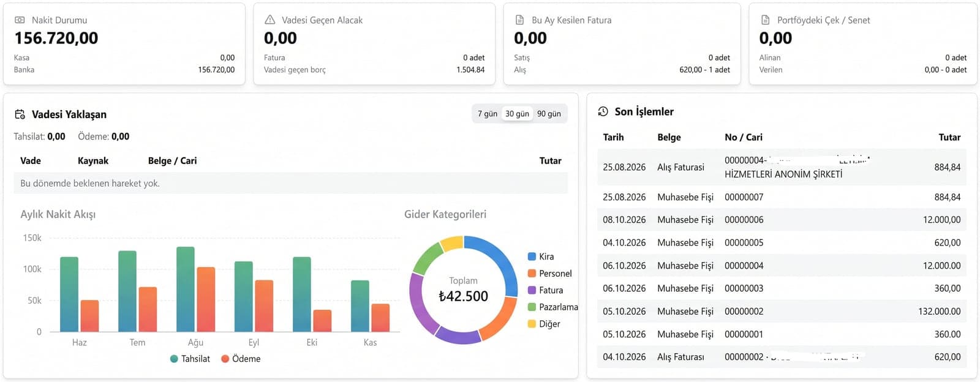This screenshot has width=980, height=382.
Task: Click the green Tahsilat bar for Eyl
Action: click(x=244, y=296)
